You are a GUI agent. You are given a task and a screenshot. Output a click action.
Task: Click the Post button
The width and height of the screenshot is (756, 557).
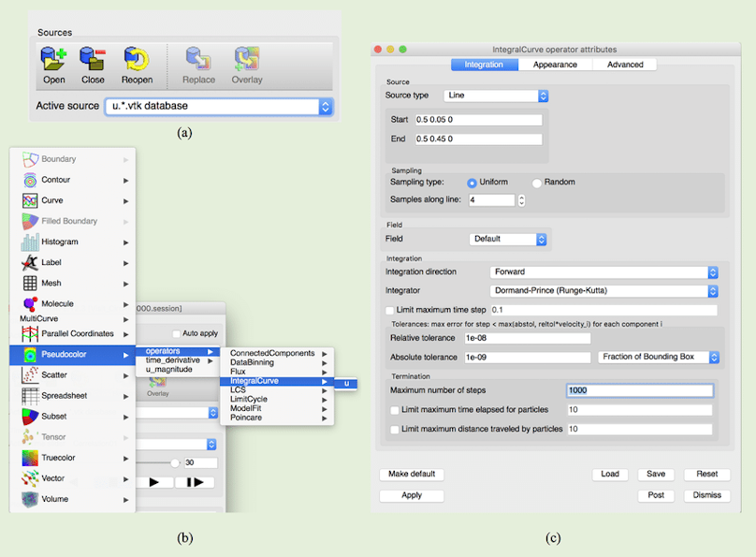656,495
